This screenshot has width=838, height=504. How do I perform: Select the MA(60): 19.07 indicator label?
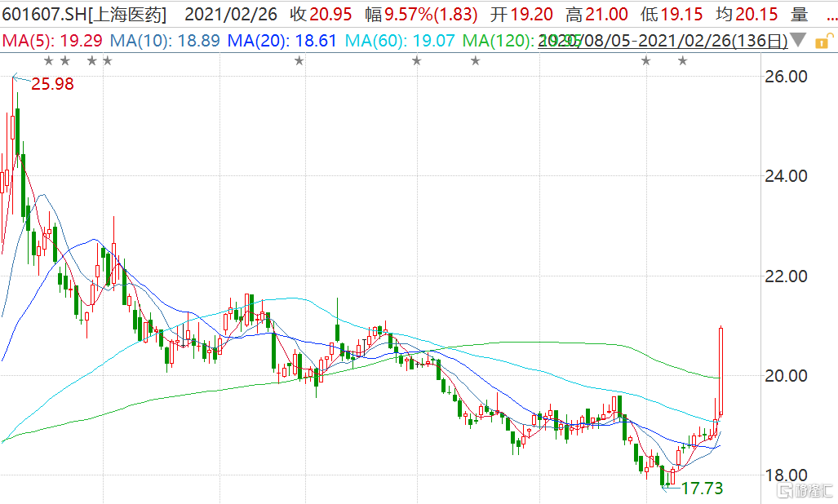coord(400,41)
